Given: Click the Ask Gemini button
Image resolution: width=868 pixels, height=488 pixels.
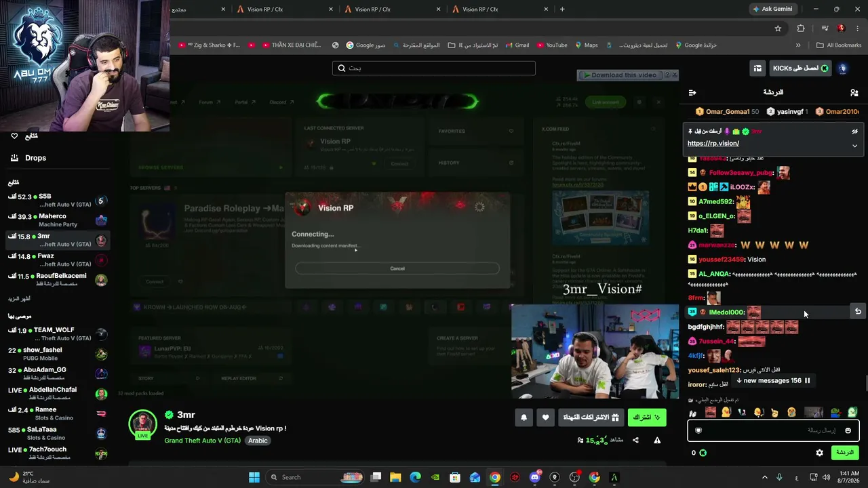Looking at the screenshot, I should click(x=772, y=9).
